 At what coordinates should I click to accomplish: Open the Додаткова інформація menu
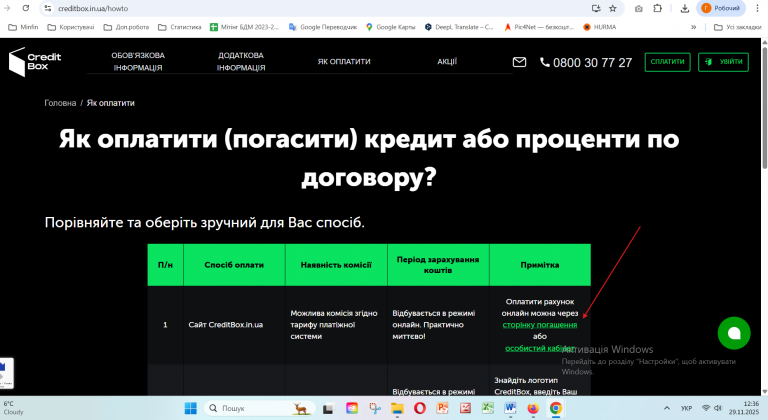[241, 62]
